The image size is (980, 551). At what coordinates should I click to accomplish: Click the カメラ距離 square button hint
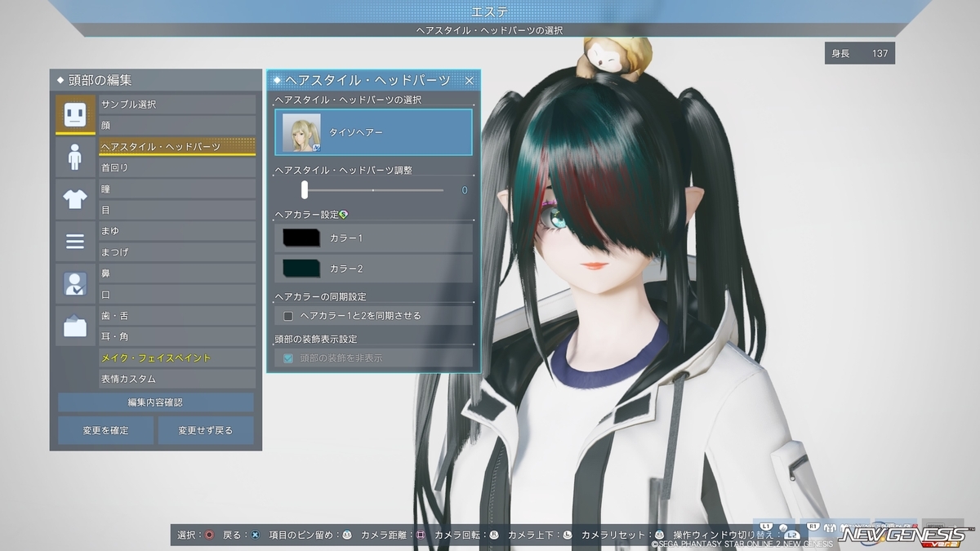pos(421,535)
